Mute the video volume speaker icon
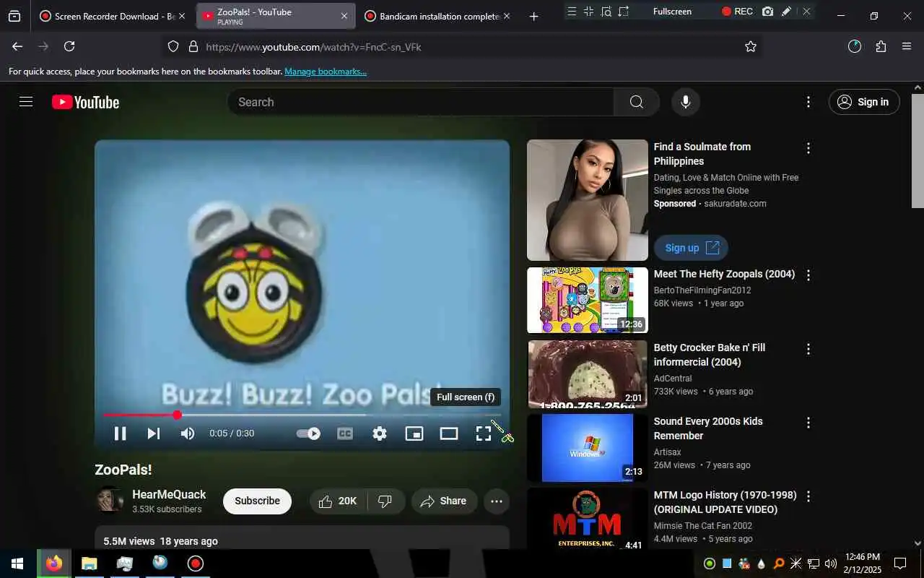 pyautogui.click(x=188, y=433)
